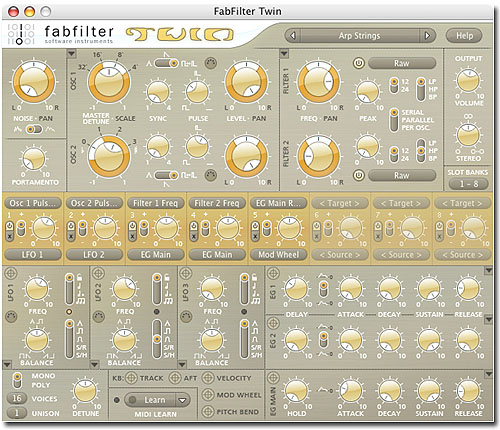Image resolution: width=500 pixels, height=430 pixels.
Task: Click the Osc 2 MIDI connector icon
Action: [x=210, y=175]
